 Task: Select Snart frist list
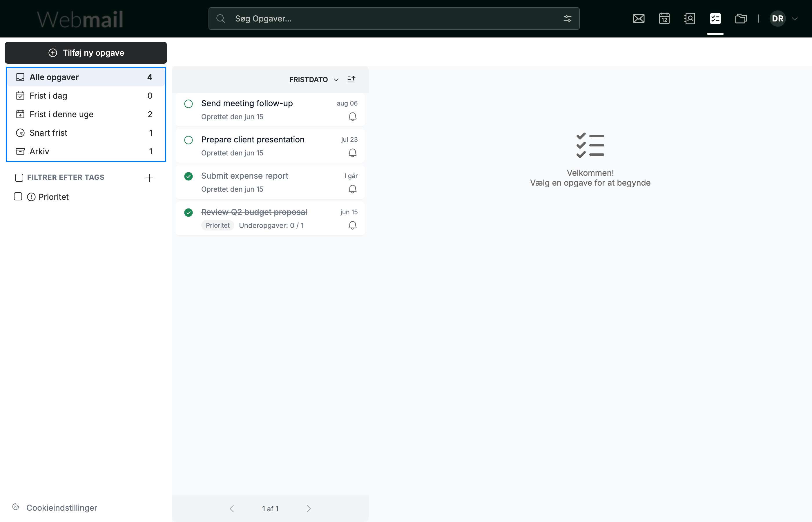click(x=86, y=133)
